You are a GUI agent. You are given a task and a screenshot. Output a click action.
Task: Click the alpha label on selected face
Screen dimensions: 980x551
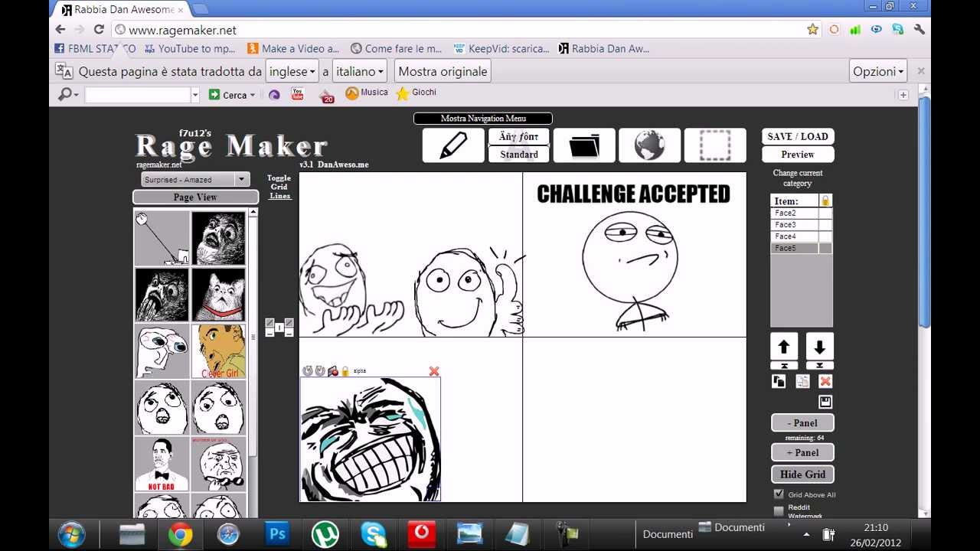pos(360,371)
